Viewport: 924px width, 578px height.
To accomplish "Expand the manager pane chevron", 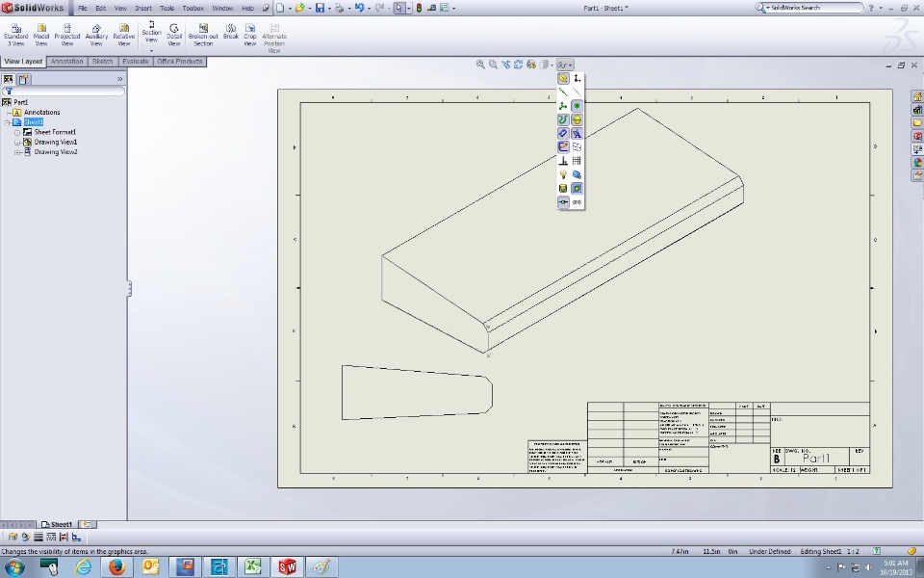I will tap(119, 79).
